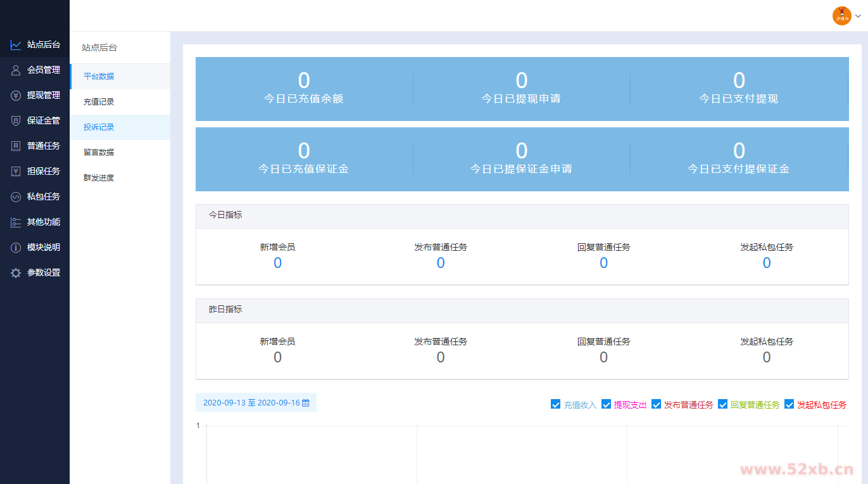Click the 今日已充值余额 stat card
868x484 pixels.
304,89
